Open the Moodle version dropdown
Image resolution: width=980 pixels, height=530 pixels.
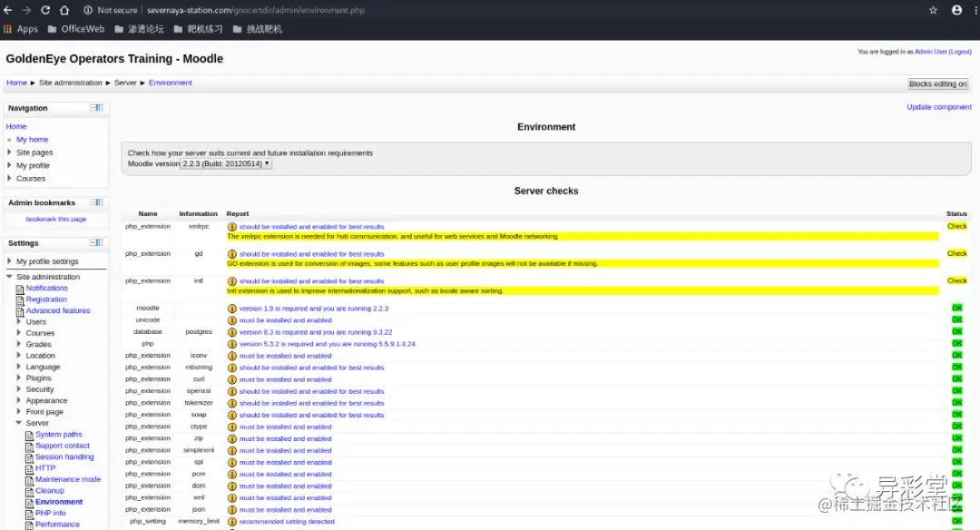pos(226,163)
